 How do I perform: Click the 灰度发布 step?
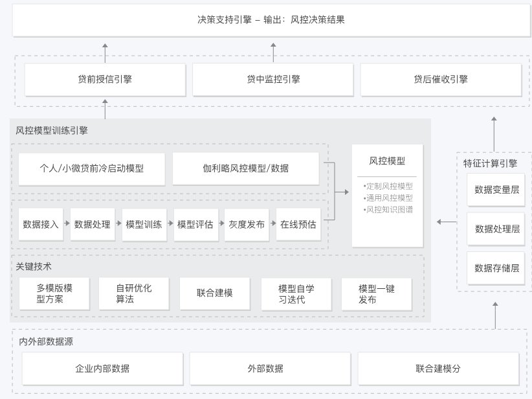246,225
